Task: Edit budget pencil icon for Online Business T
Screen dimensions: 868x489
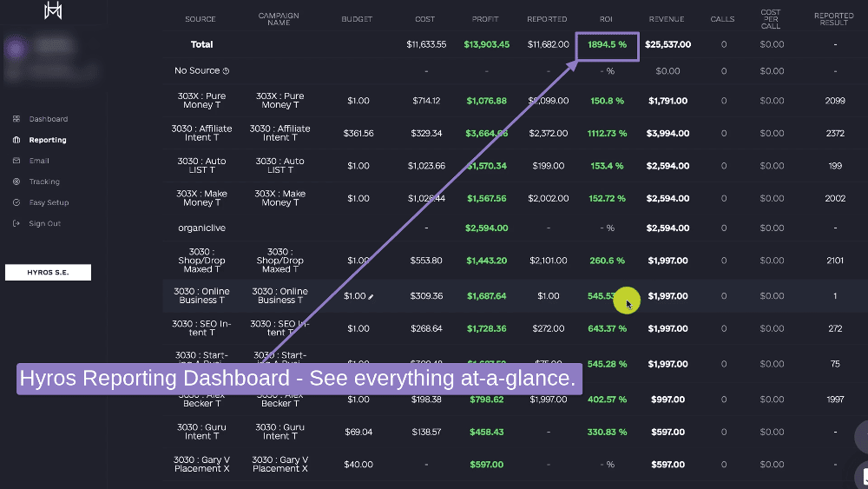Action: point(371,297)
